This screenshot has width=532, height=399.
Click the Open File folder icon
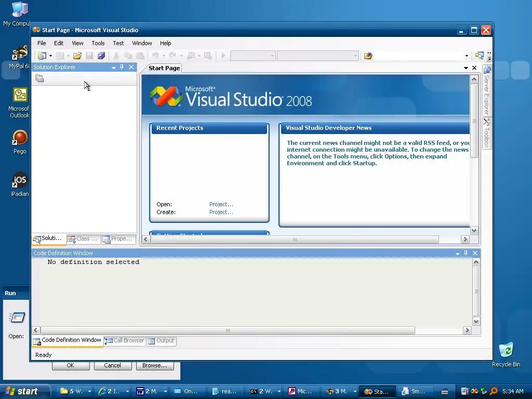(77, 56)
